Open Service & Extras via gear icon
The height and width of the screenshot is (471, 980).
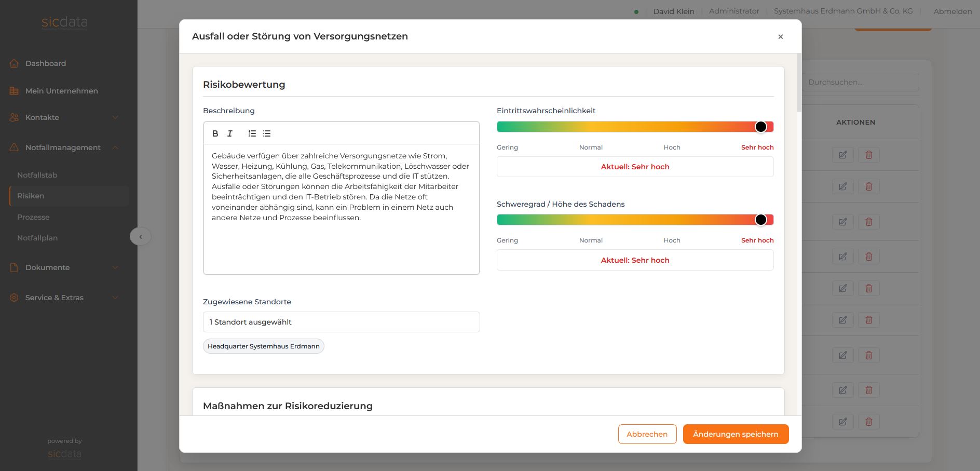13,297
